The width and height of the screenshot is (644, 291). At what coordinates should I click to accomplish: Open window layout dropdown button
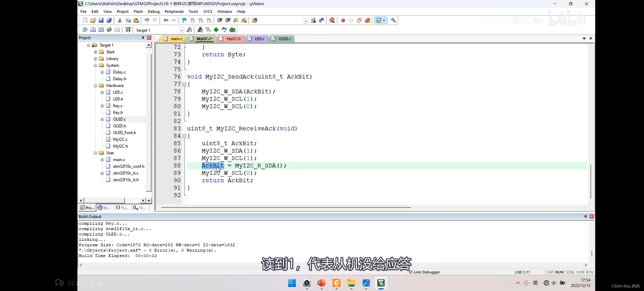[x=384, y=20]
